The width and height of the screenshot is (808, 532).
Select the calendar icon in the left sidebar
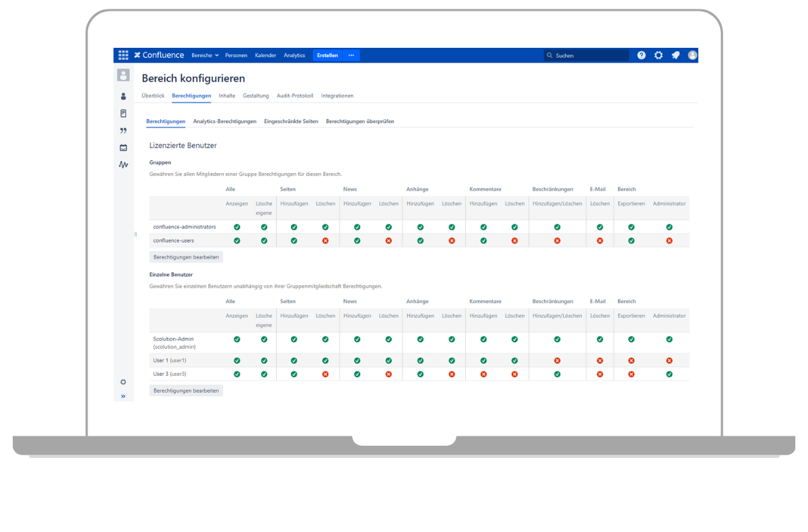[x=123, y=147]
